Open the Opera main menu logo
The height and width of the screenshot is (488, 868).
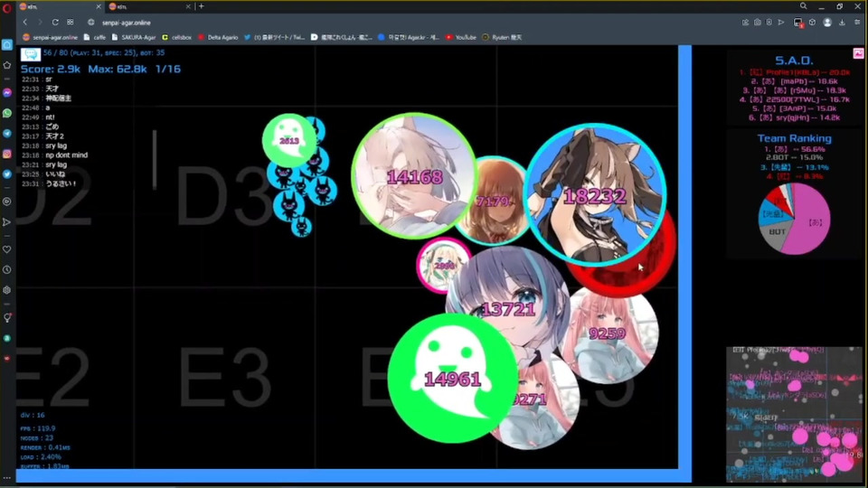tap(7, 8)
